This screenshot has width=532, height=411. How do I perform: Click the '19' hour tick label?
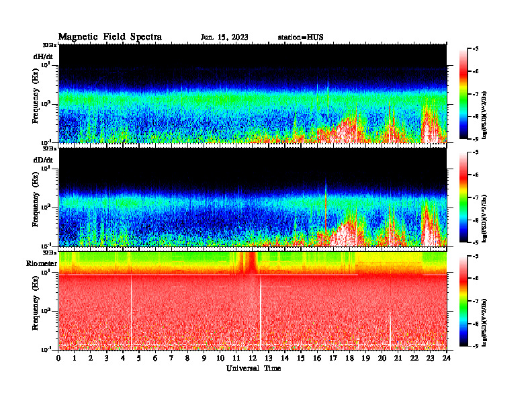point(365,358)
